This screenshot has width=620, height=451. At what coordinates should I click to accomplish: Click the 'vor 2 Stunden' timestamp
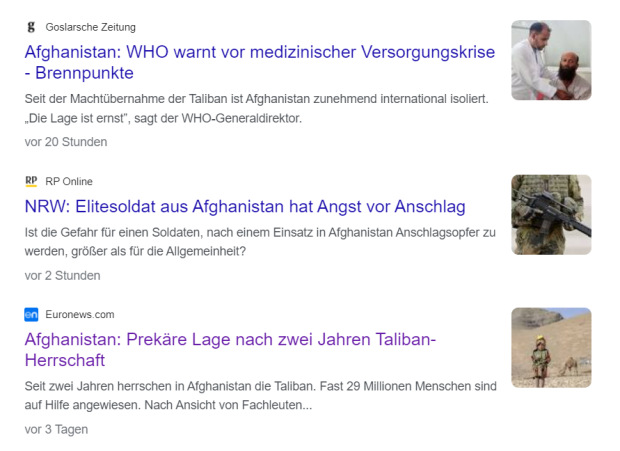[62, 276]
